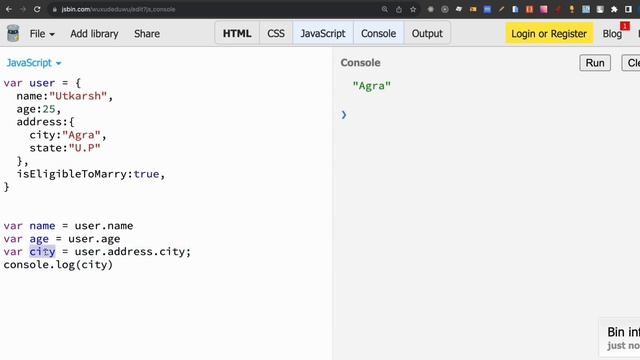Image resolution: width=640 pixels, height=360 pixels.
Task: Click the address bar lock icon
Action: pyautogui.click(x=55, y=9)
